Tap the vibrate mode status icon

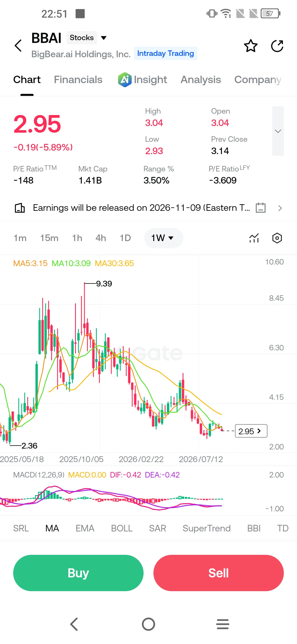(x=212, y=13)
